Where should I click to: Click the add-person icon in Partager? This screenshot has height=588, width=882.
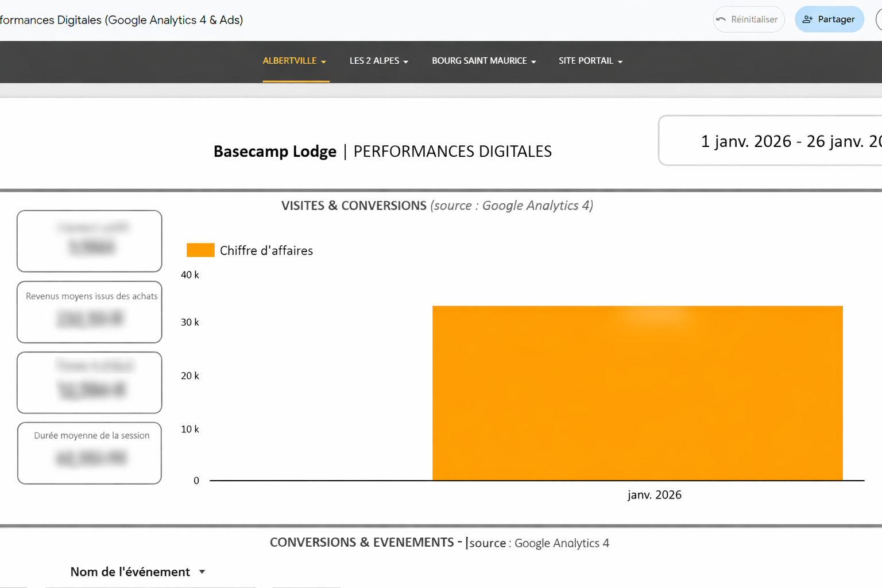click(807, 20)
